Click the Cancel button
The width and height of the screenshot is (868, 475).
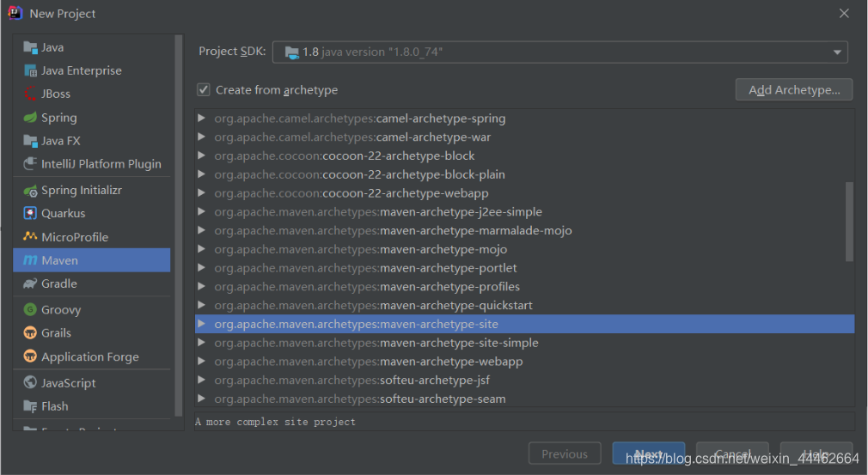(732, 454)
